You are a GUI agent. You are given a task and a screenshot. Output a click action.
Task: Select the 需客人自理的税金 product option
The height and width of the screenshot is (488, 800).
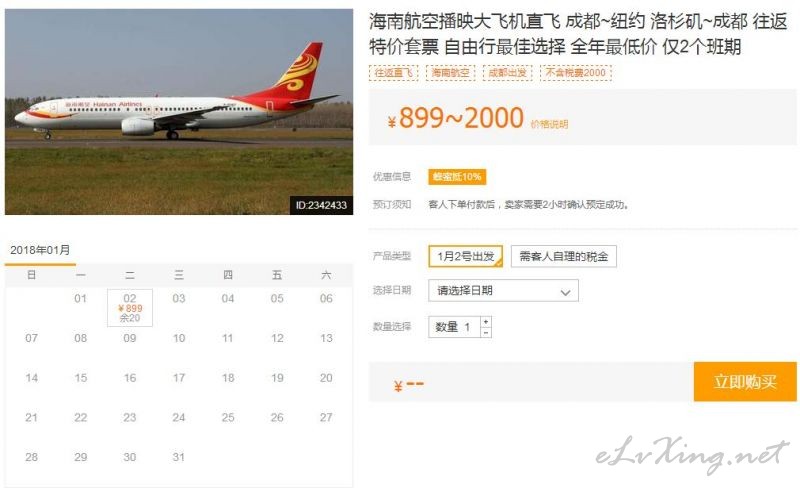(563, 256)
